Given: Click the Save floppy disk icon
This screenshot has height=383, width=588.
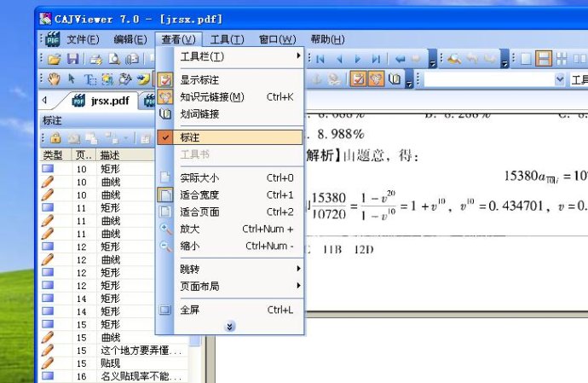Looking at the screenshot, I should 73,59.
